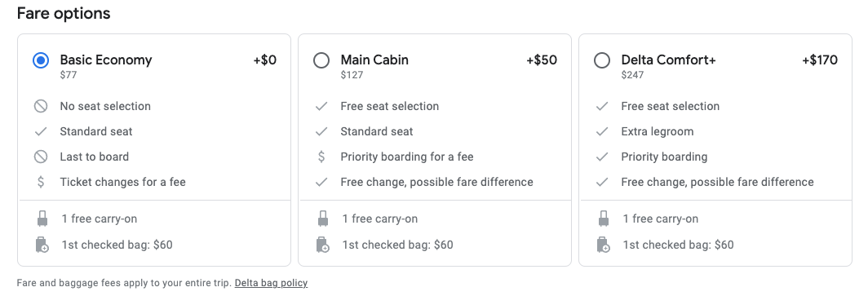
Task: Click the Last to board prohibited icon
Action: coord(41,157)
